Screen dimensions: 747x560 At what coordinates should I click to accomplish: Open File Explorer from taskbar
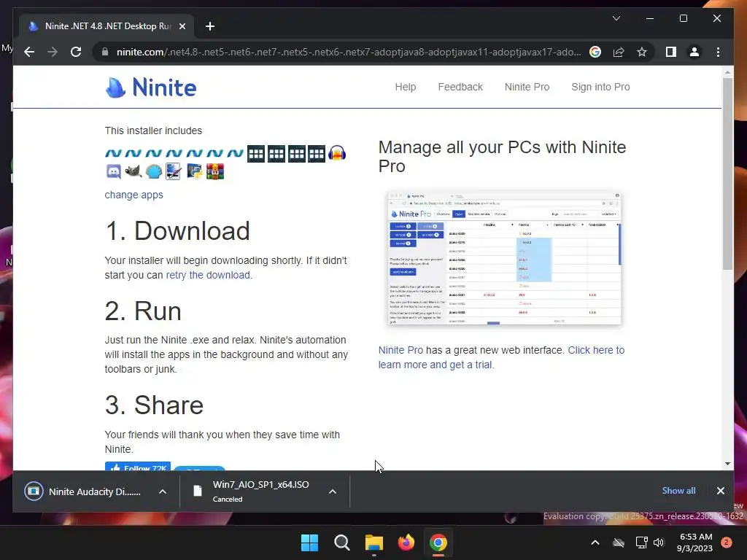(374, 542)
